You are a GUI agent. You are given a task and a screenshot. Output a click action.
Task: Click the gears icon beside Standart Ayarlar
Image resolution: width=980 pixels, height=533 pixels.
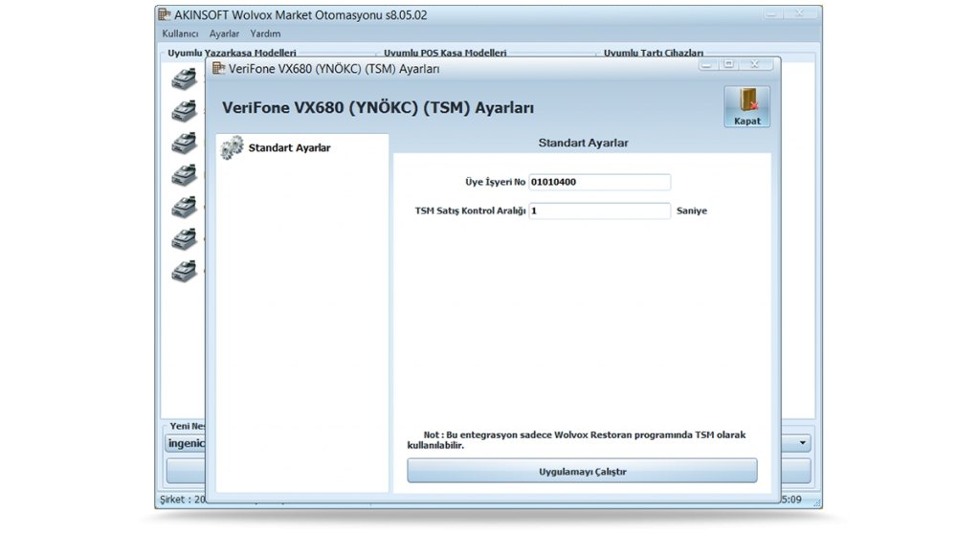232,148
